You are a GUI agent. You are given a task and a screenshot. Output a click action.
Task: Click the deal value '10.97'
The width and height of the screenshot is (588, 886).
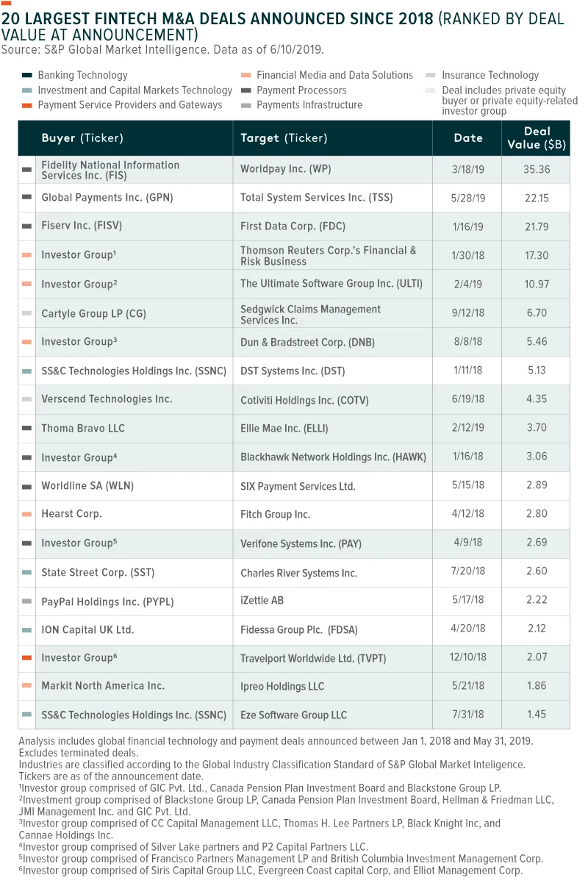pos(535,285)
